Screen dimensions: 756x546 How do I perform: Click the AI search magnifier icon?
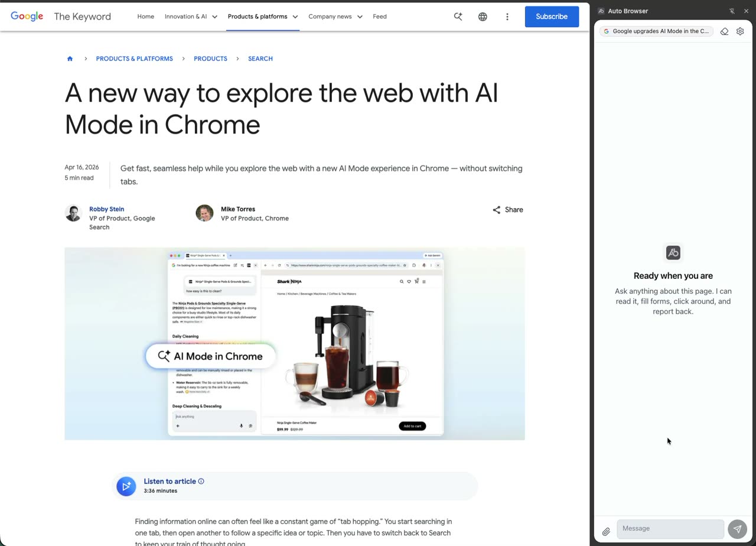click(x=458, y=17)
